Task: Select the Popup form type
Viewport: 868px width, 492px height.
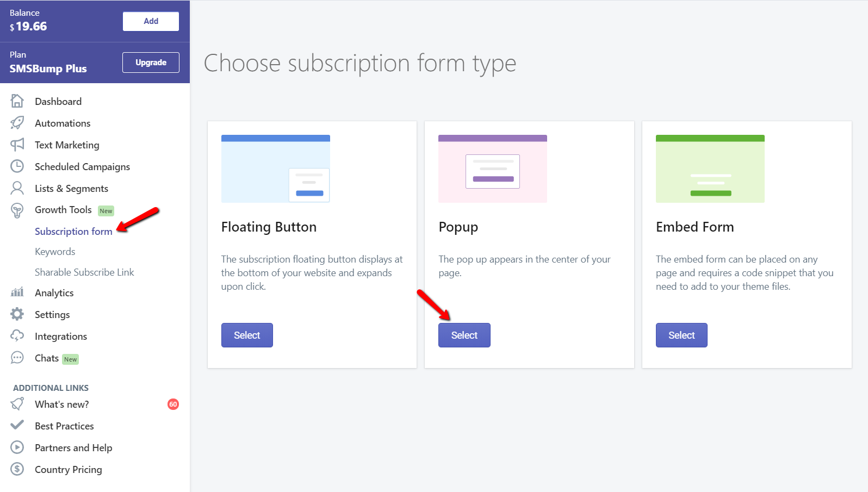Action: point(464,335)
